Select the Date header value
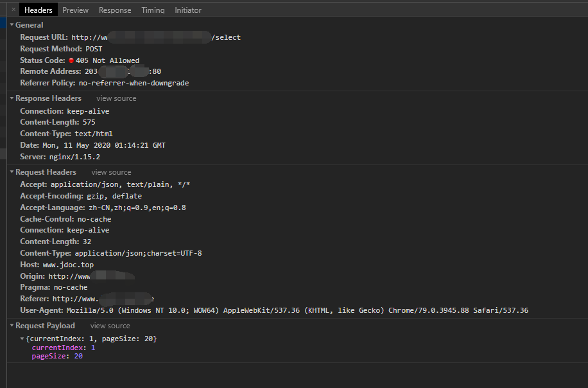Viewport: 588px width, 388px height. (x=104, y=145)
